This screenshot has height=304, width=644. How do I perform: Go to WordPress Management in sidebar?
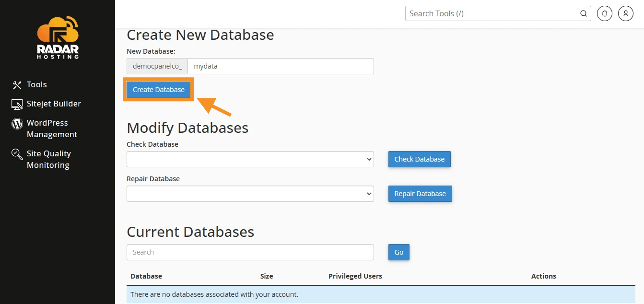coord(51,129)
